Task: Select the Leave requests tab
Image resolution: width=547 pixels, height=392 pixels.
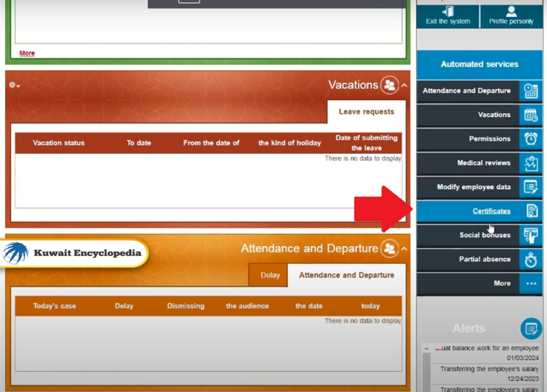Action: pyautogui.click(x=366, y=112)
